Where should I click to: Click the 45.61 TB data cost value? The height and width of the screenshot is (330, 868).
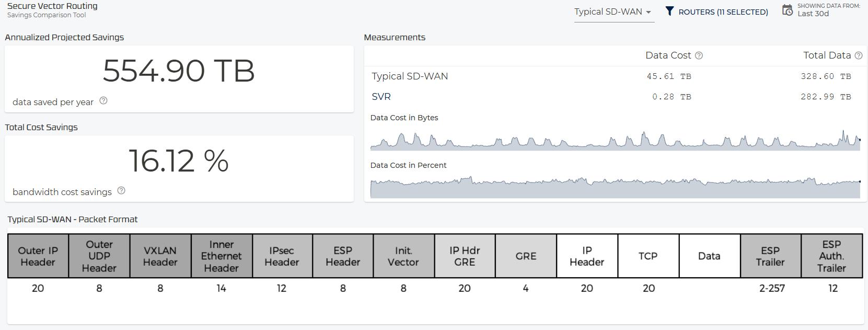[669, 76]
